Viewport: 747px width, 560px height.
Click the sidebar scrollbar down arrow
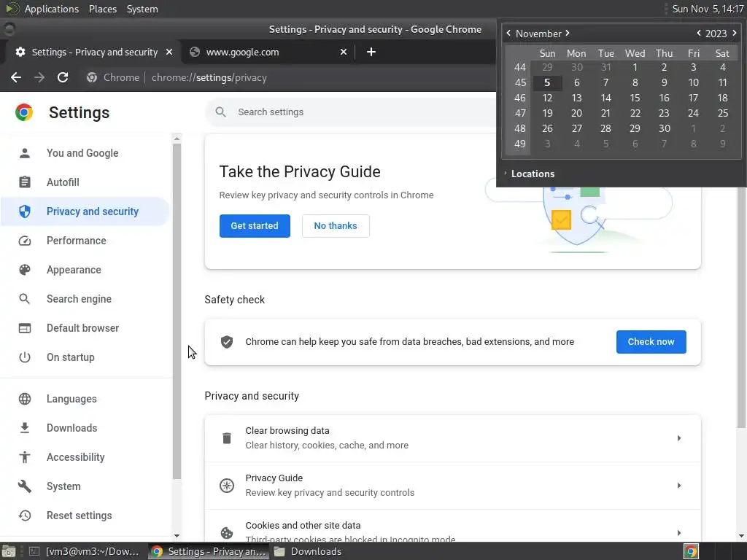[x=177, y=536]
